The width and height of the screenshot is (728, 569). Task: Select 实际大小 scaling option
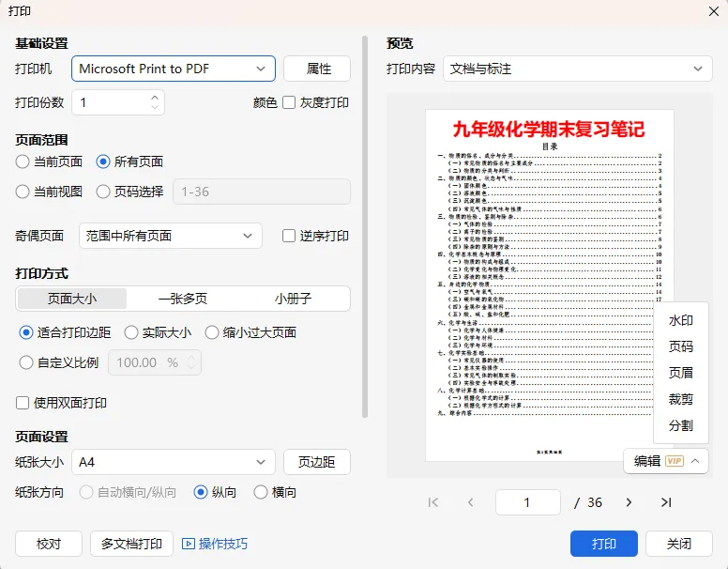pyautogui.click(x=131, y=332)
